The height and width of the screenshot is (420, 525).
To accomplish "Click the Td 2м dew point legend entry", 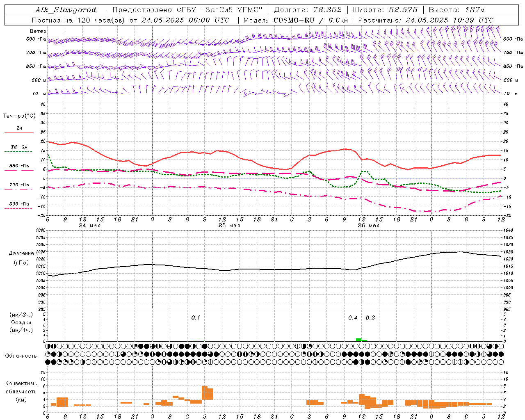I will 19,147.
